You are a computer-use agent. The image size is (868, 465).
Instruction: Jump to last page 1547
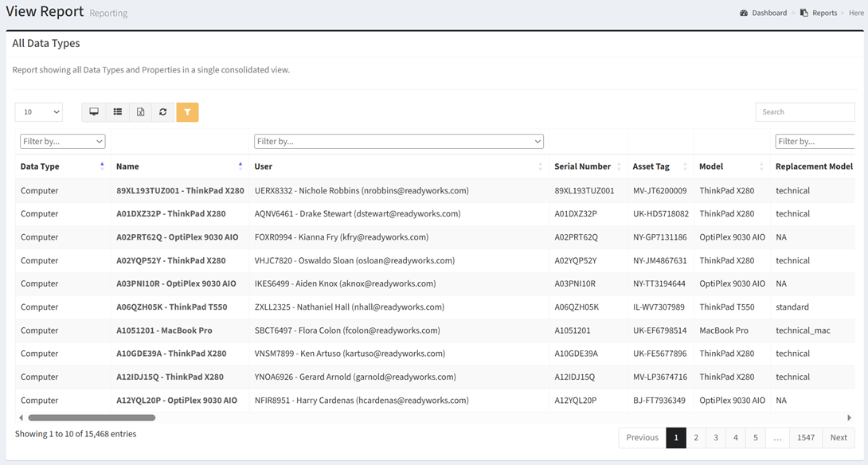(x=806, y=437)
